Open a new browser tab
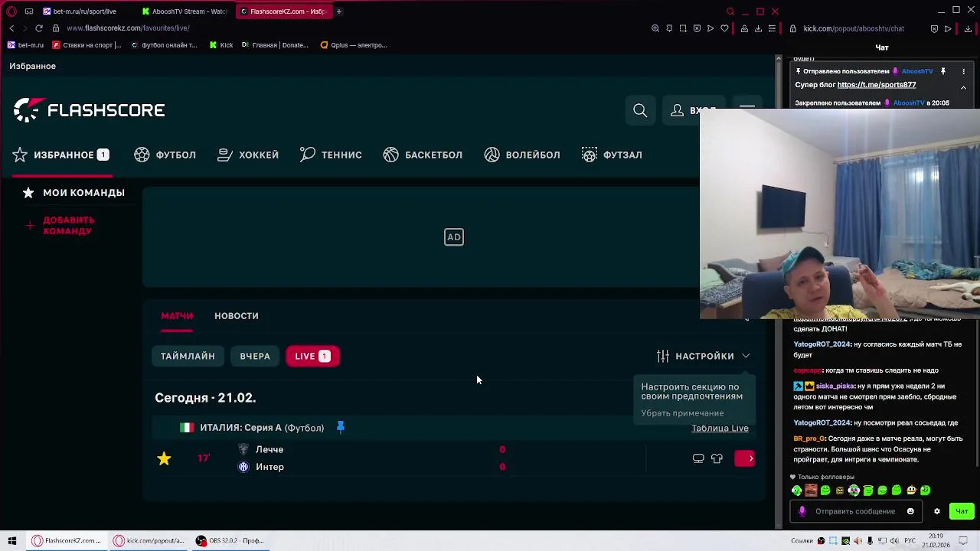 point(339,11)
